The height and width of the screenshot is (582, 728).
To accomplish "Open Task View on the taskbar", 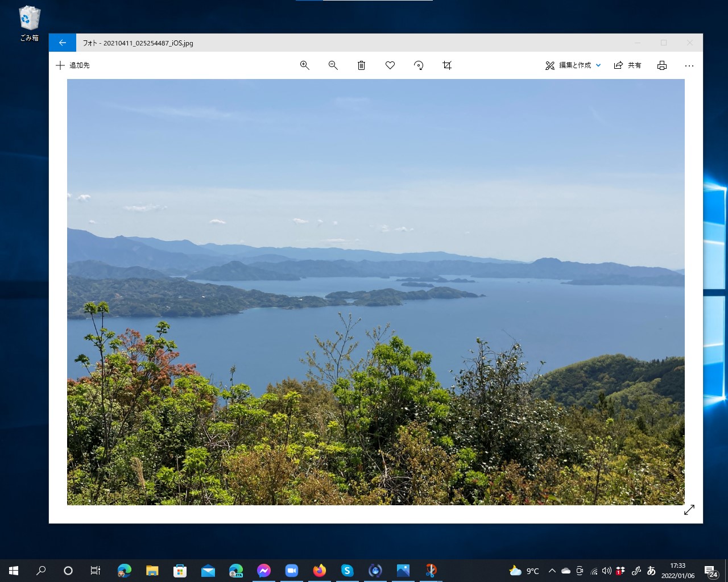I will click(96, 571).
